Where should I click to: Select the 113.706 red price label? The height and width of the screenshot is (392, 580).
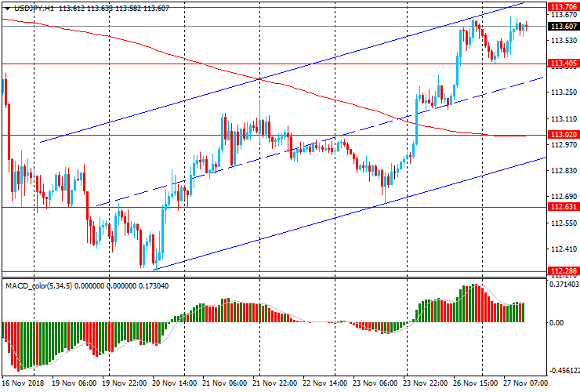564,7
